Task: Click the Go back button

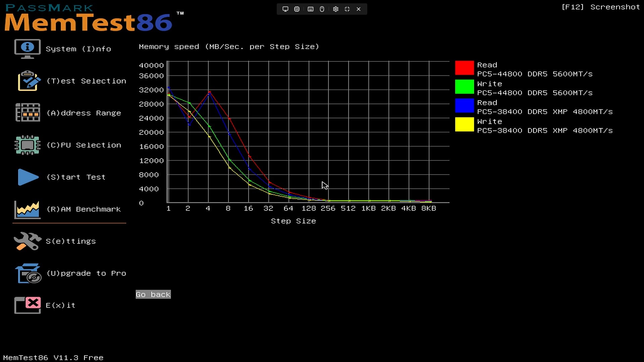Action: (x=153, y=294)
